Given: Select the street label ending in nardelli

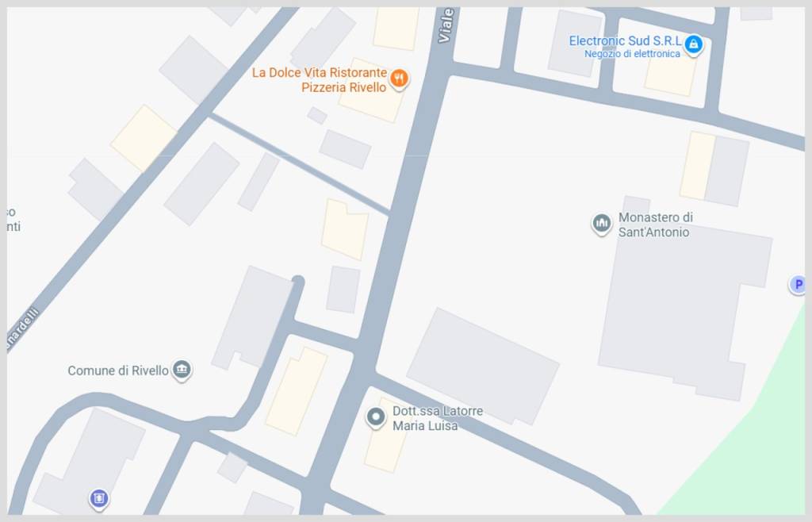Looking at the screenshot, I should 22,328.
